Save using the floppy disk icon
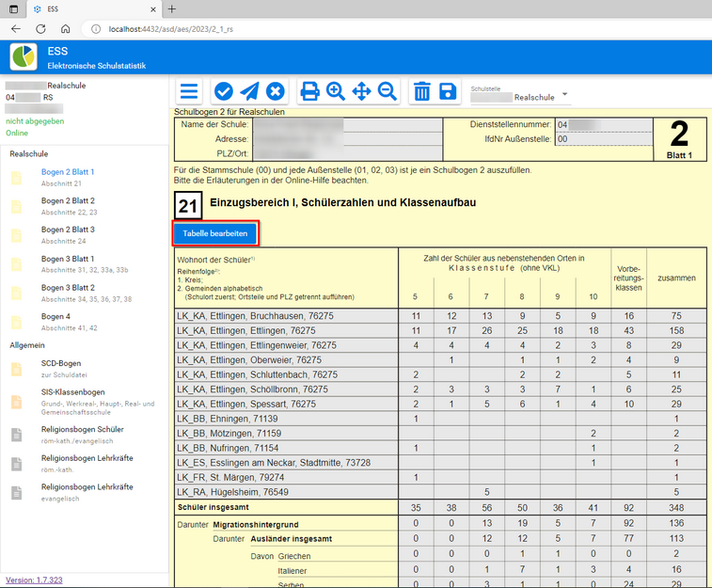Viewport: 712px width, 588px height. (x=448, y=91)
